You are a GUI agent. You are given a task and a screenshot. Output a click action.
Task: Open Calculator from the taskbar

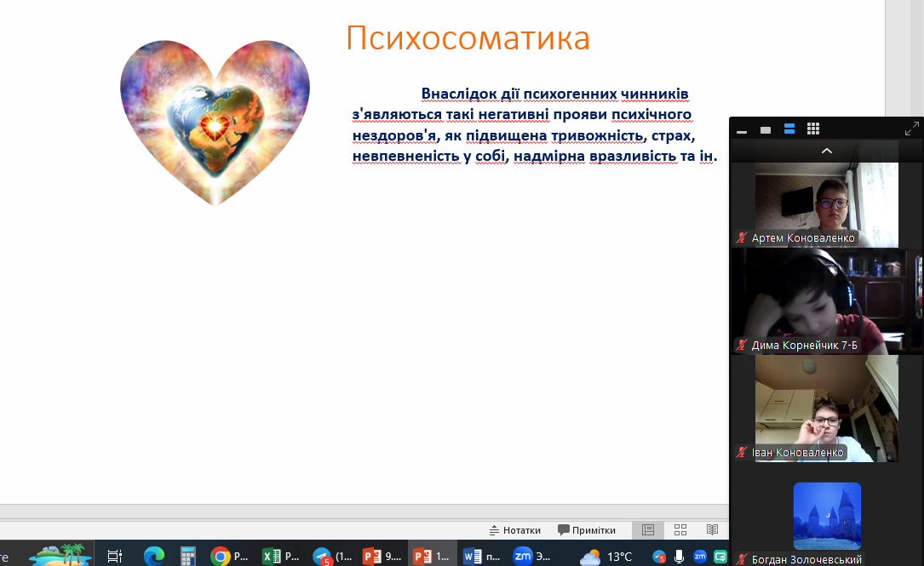(188, 556)
